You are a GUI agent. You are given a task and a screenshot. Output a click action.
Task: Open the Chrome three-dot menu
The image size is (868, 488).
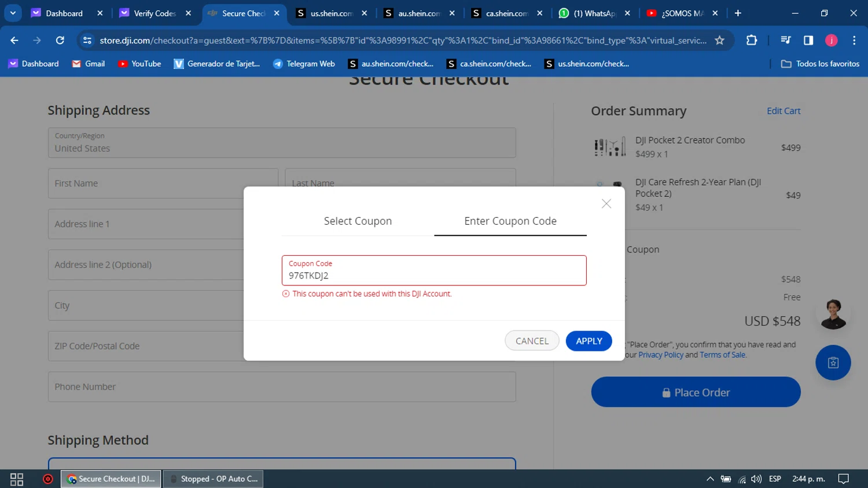(x=854, y=40)
